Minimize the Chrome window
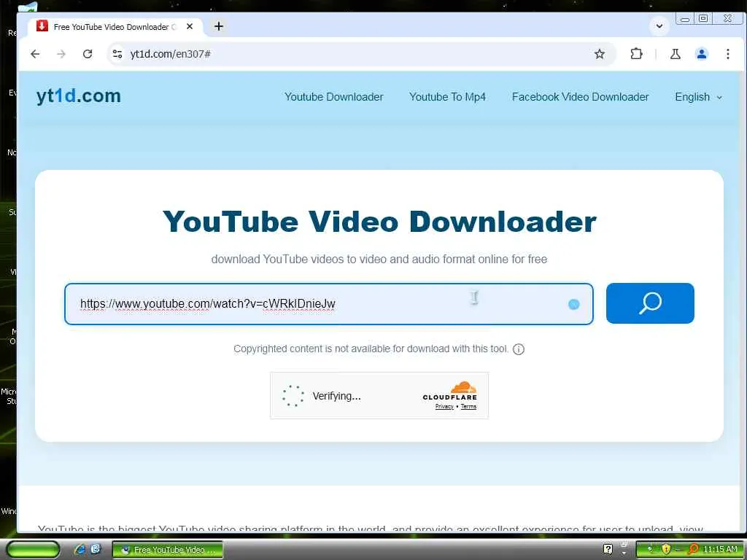This screenshot has height=560, width=747. tap(685, 19)
